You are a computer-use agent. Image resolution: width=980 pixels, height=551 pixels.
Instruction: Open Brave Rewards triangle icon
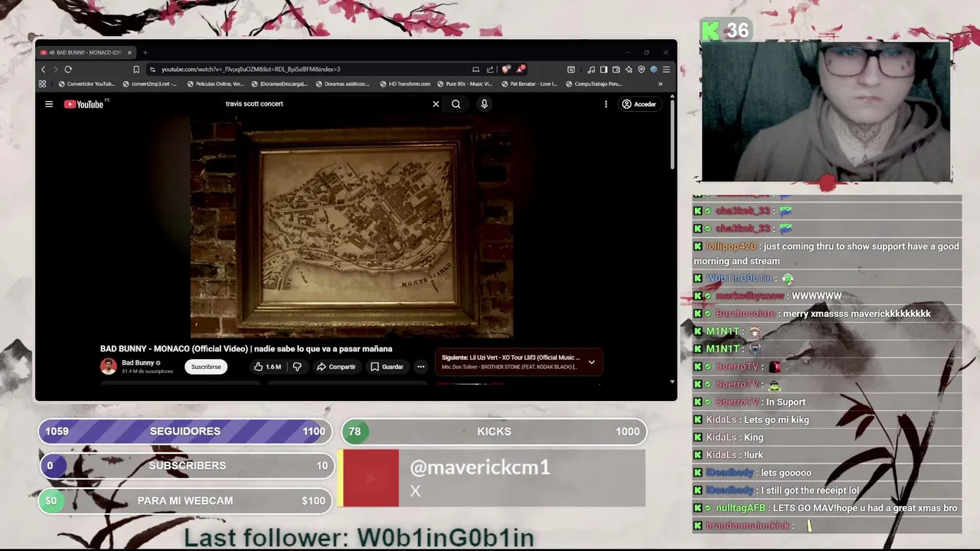[521, 70]
